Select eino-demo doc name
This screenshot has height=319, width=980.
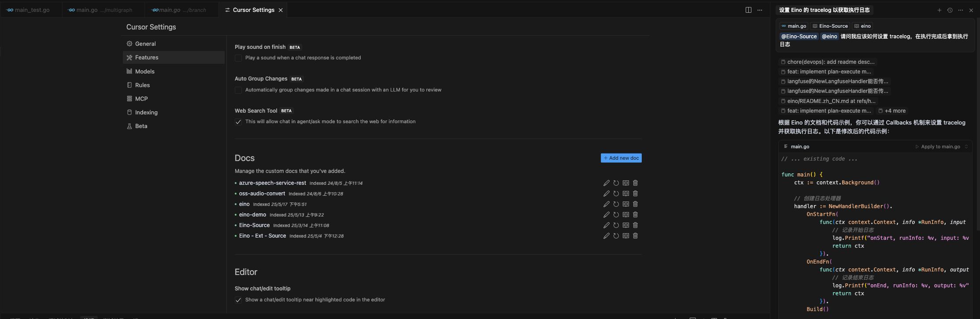(252, 215)
